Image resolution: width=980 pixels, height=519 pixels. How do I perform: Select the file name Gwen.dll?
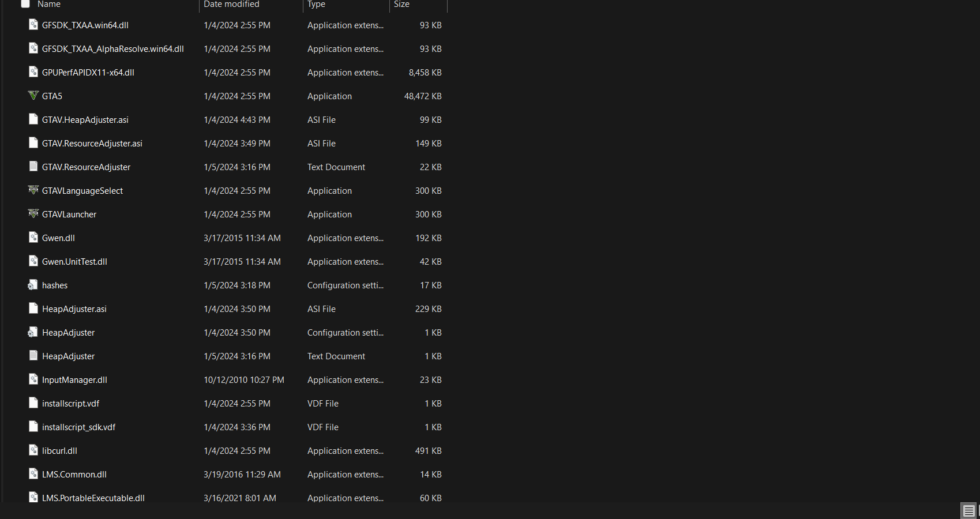pos(58,238)
